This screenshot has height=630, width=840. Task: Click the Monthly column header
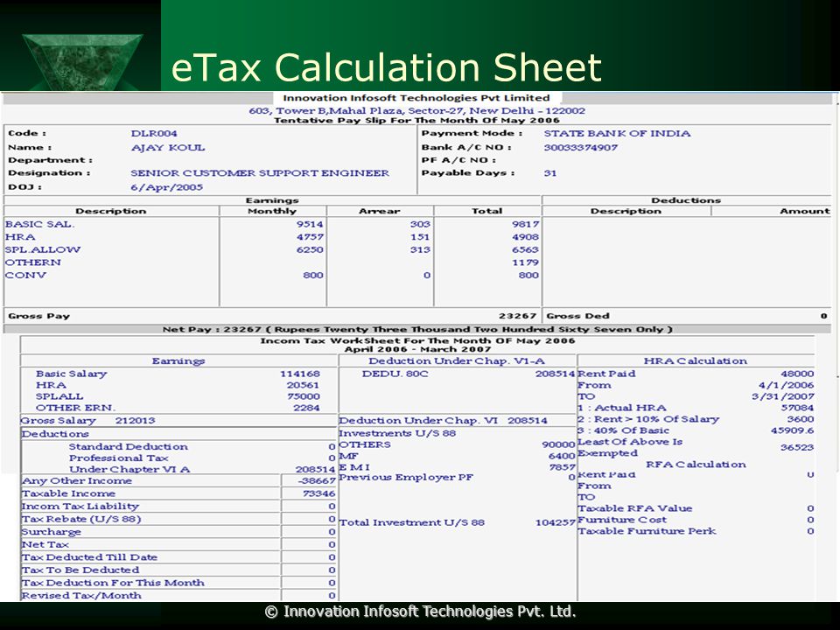[272, 211]
